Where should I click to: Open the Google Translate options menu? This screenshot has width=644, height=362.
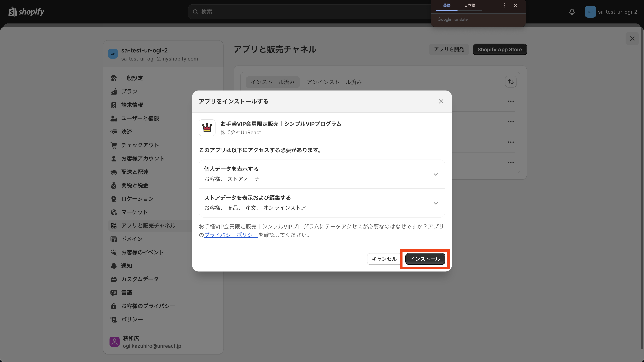pos(504,5)
